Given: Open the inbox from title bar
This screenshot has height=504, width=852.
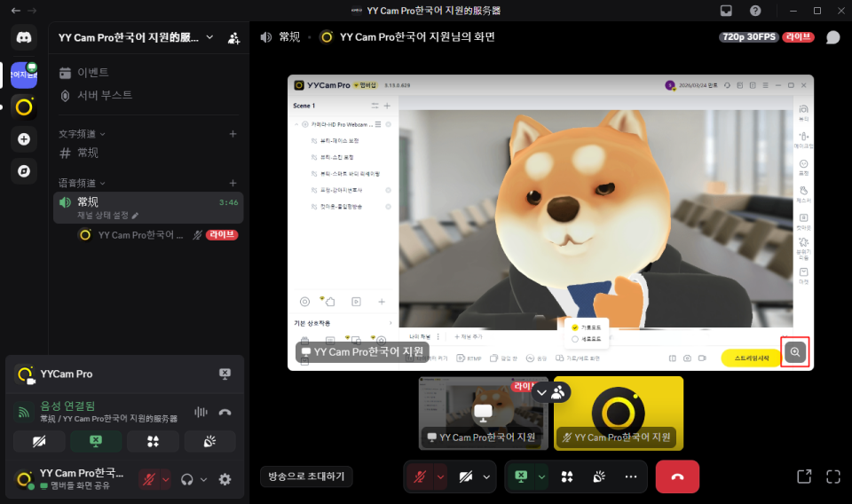Looking at the screenshot, I should (726, 11).
